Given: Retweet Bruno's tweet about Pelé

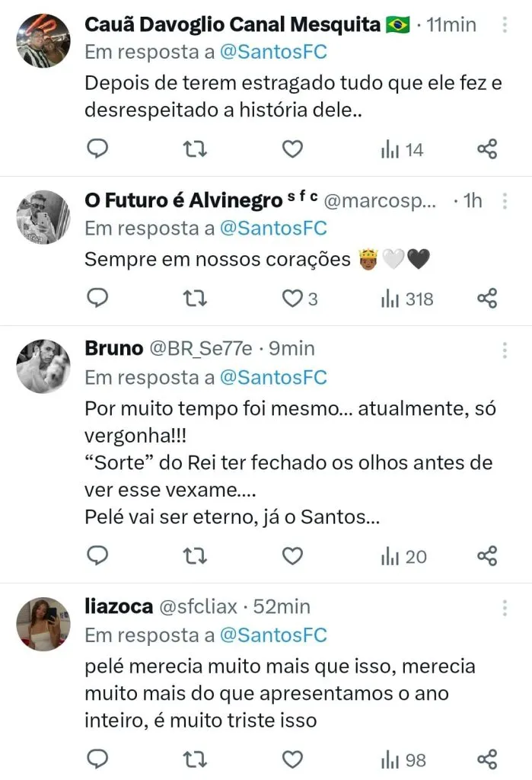Looking at the screenshot, I should coord(196,557).
